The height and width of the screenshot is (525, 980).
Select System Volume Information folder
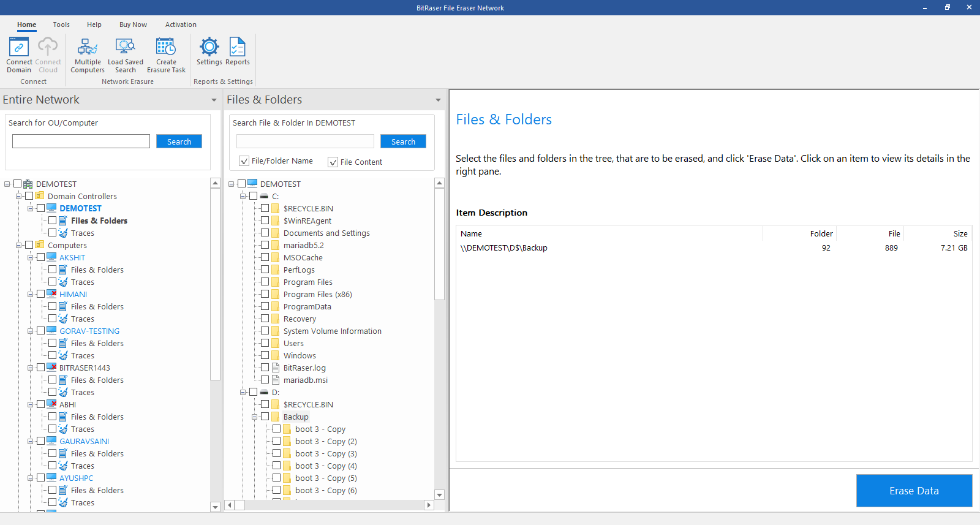coord(333,331)
